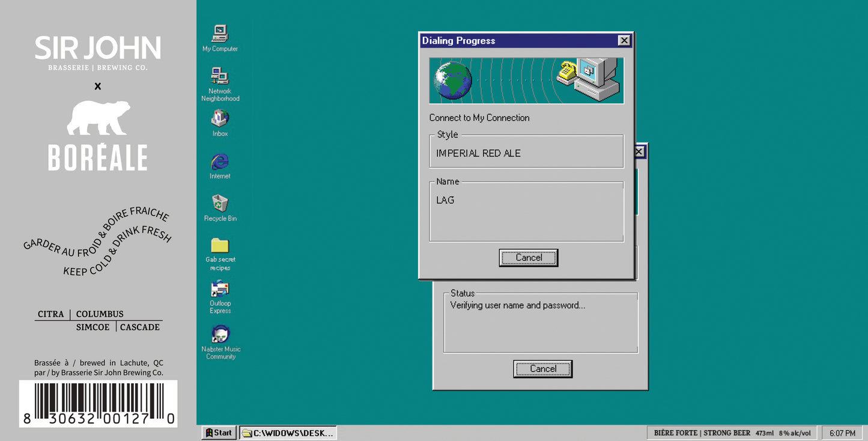Launch the Internet explorer icon
Viewport: 868px width, 441px height.
click(220, 162)
